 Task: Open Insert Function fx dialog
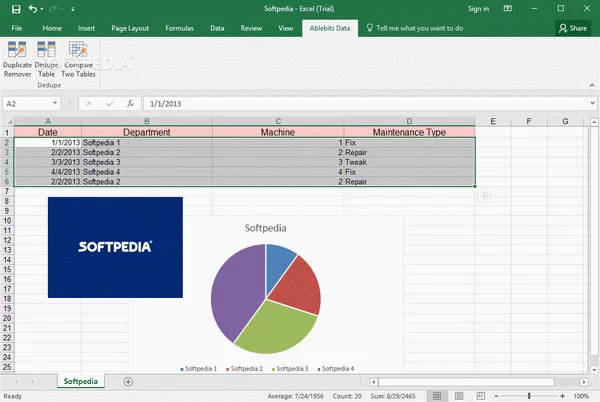pyautogui.click(x=130, y=104)
